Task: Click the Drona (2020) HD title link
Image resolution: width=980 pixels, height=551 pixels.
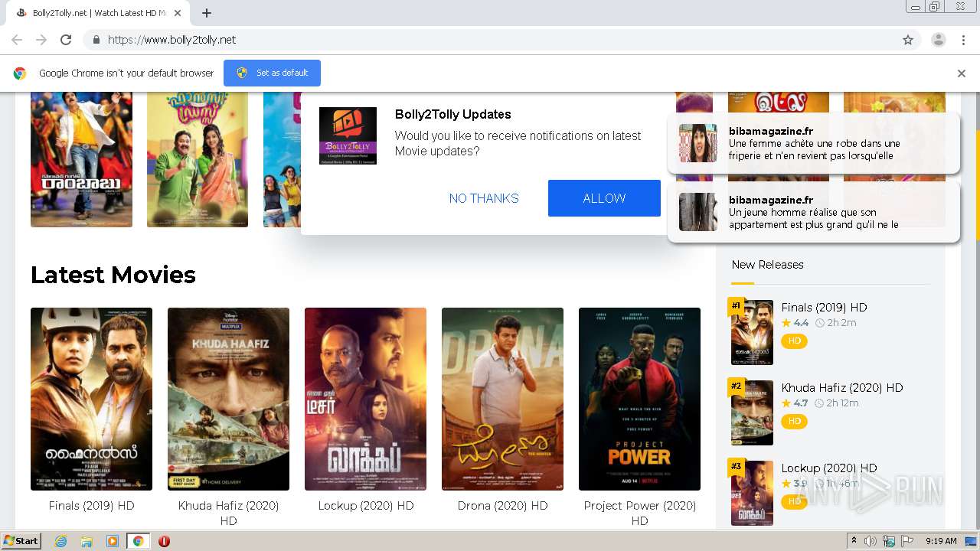Action: pos(502,506)
